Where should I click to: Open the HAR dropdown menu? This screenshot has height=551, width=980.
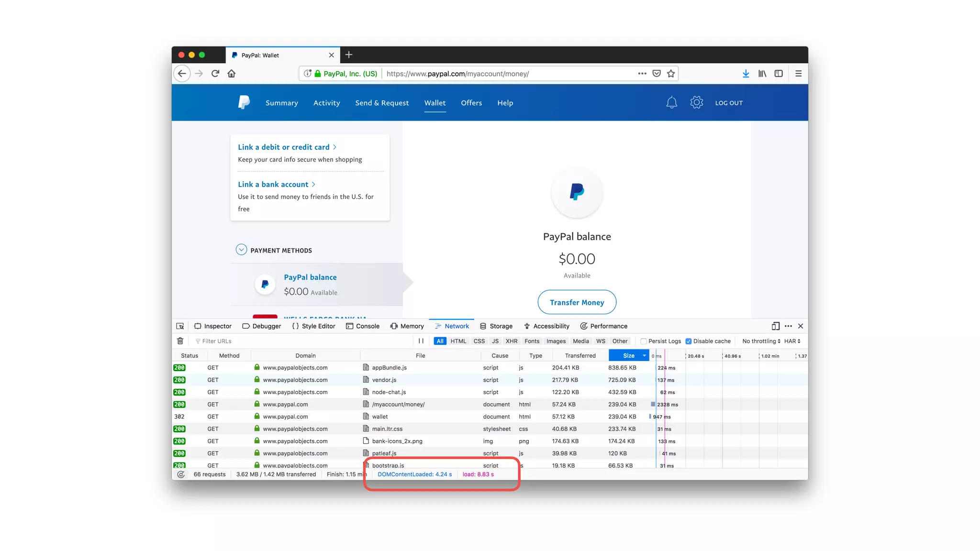[792, 341]
